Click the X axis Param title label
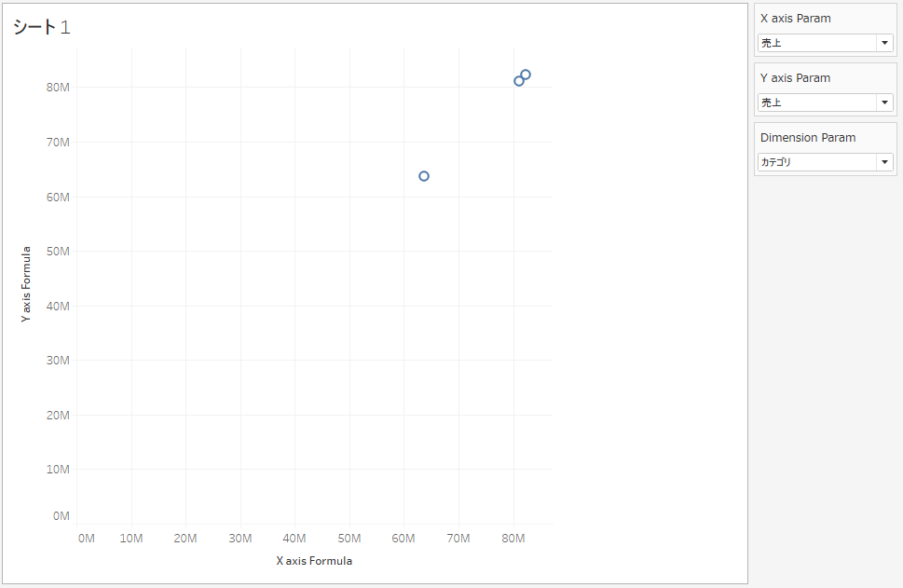 pyautogui.click(x=795, y=19)
